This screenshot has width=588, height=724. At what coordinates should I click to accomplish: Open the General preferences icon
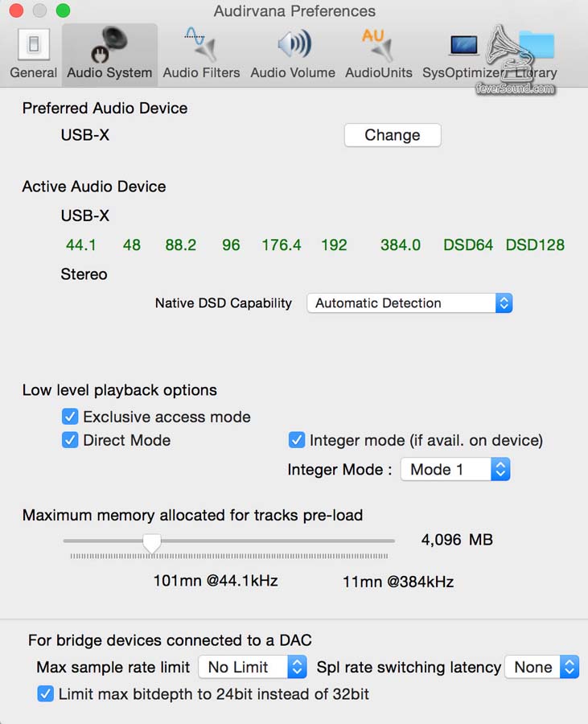(33, 44)
